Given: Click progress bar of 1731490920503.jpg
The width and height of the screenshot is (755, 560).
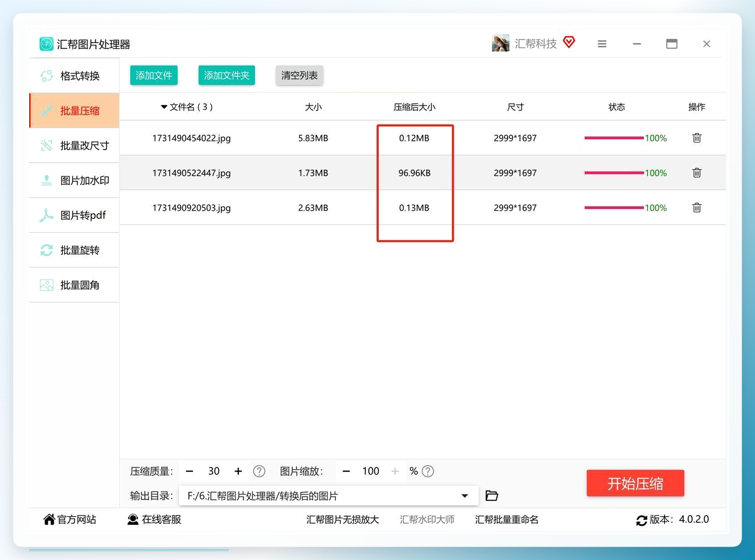Looking at the screenshot, I should pos(614,208).
